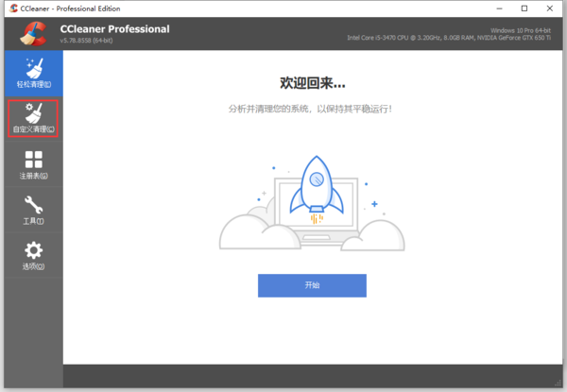Click the 分析并清理您的系统 description text
Screen dimensions: 567x392
pos(311,109)
